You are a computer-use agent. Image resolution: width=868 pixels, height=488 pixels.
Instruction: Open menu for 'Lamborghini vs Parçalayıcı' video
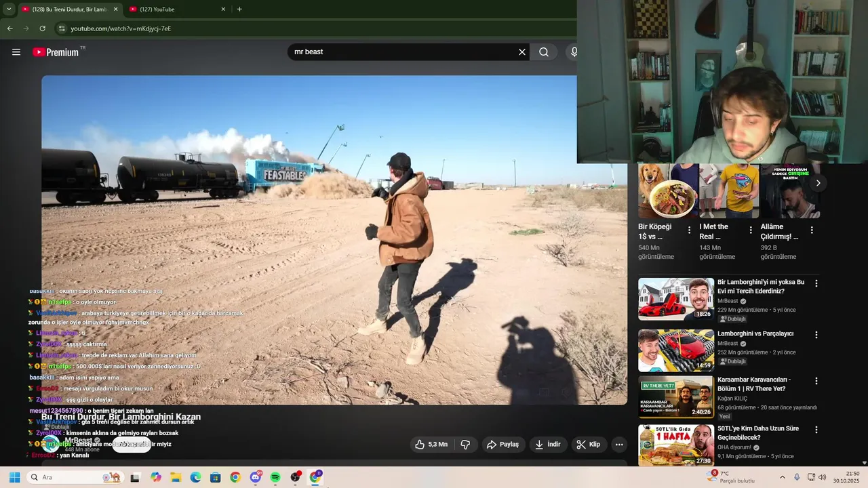[816, 335]
